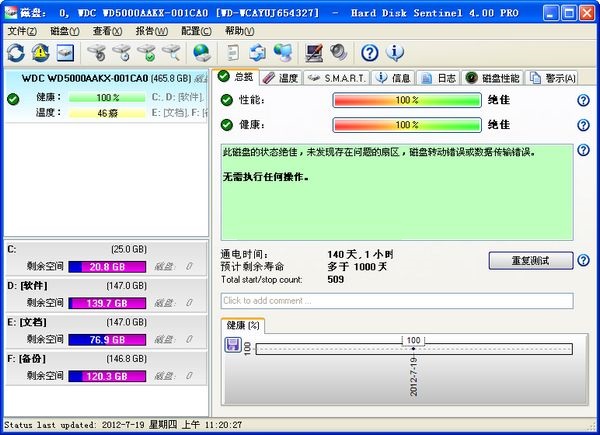Switch to the 温度 tab
The width and height of the screenshot is (600, 435).
281,78
